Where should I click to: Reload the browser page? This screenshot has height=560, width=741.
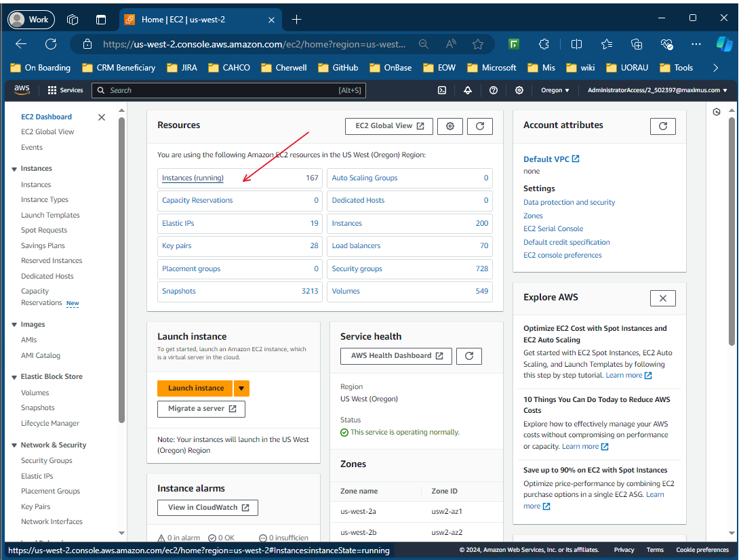51,44
